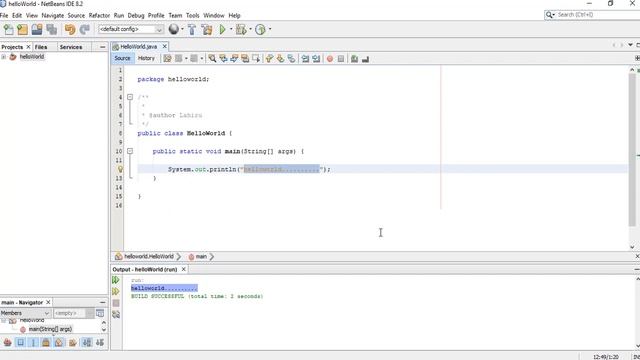This screenshot has height=360, width=640.
Task: Select the HelloWorld.java editor tab
Action: 138,47
